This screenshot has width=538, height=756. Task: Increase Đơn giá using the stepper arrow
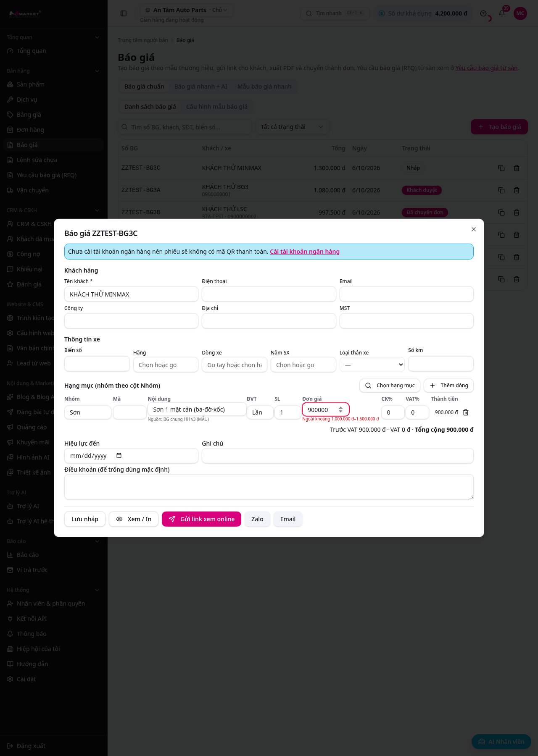coord(341,407)
